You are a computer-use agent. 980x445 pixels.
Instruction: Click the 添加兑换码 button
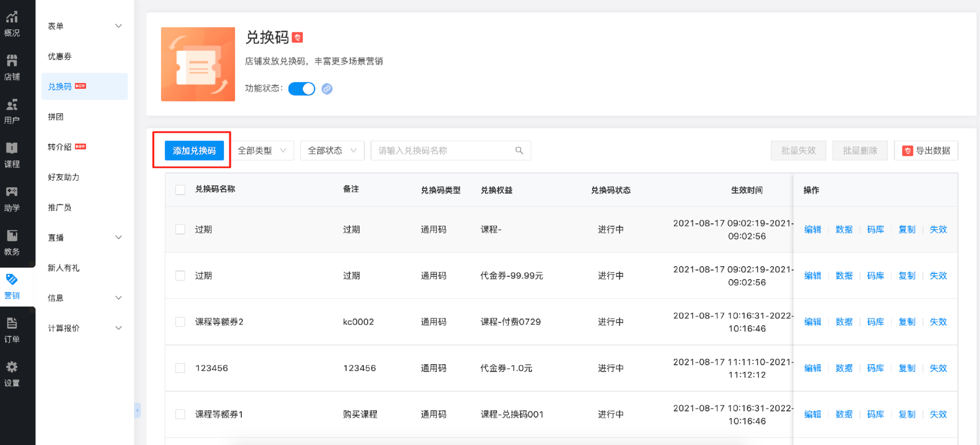coord(194,151)
